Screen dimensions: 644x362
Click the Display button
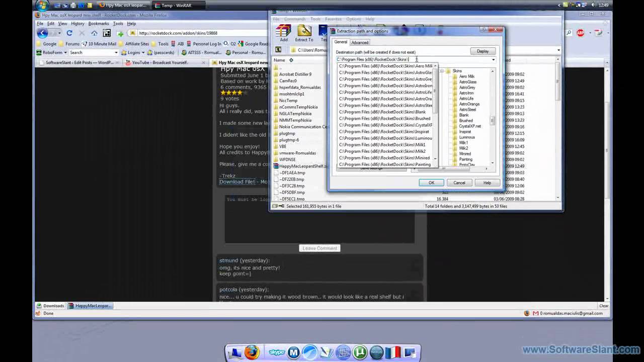(x=482, y=51)
